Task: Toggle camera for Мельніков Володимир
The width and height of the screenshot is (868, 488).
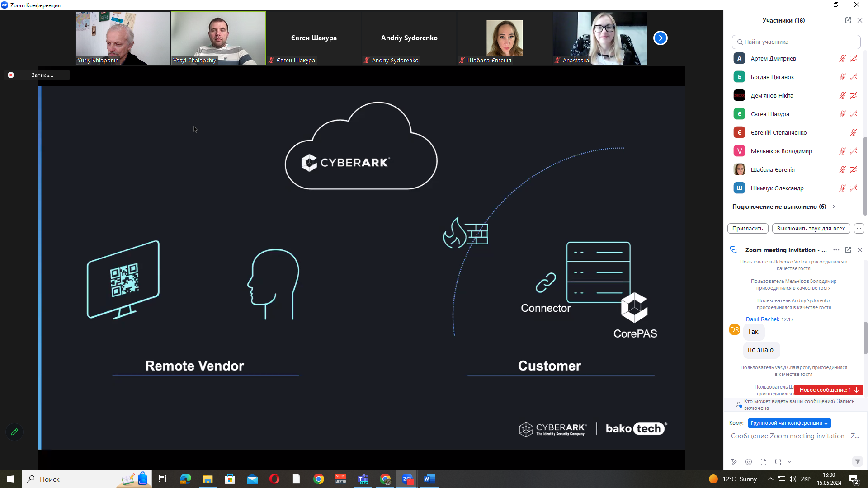Action: 854,151
